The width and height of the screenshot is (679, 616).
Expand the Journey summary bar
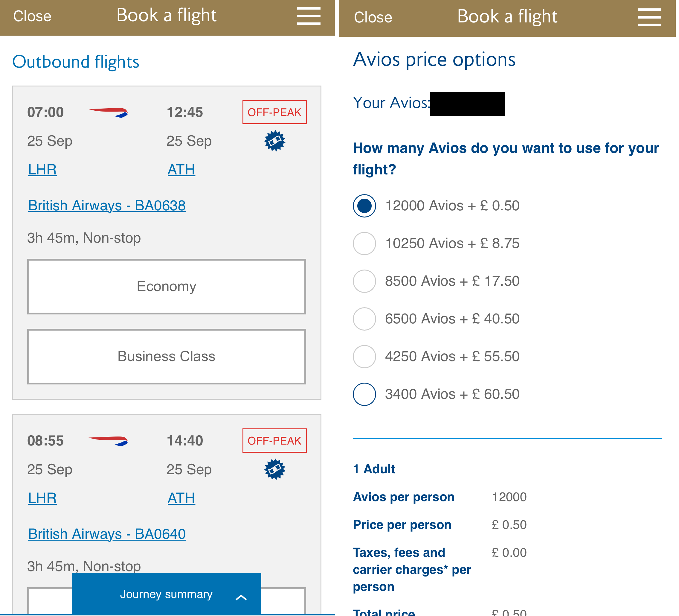click(166, 594)
